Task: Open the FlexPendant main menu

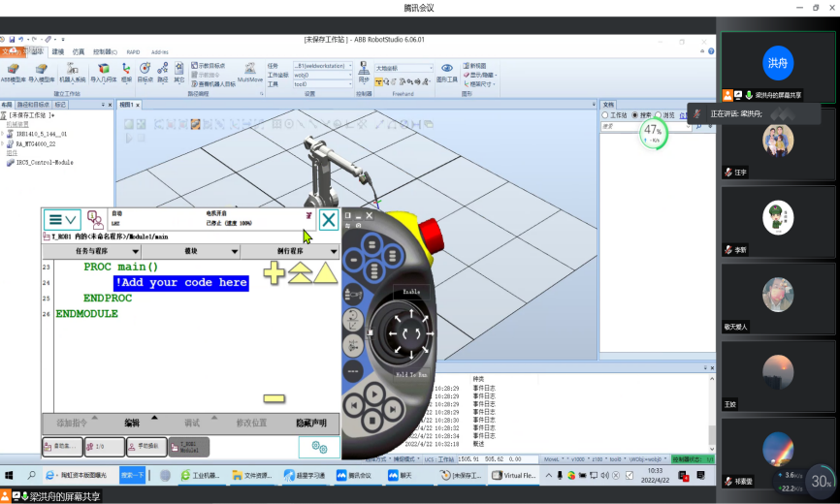Action: coord(63,220)
